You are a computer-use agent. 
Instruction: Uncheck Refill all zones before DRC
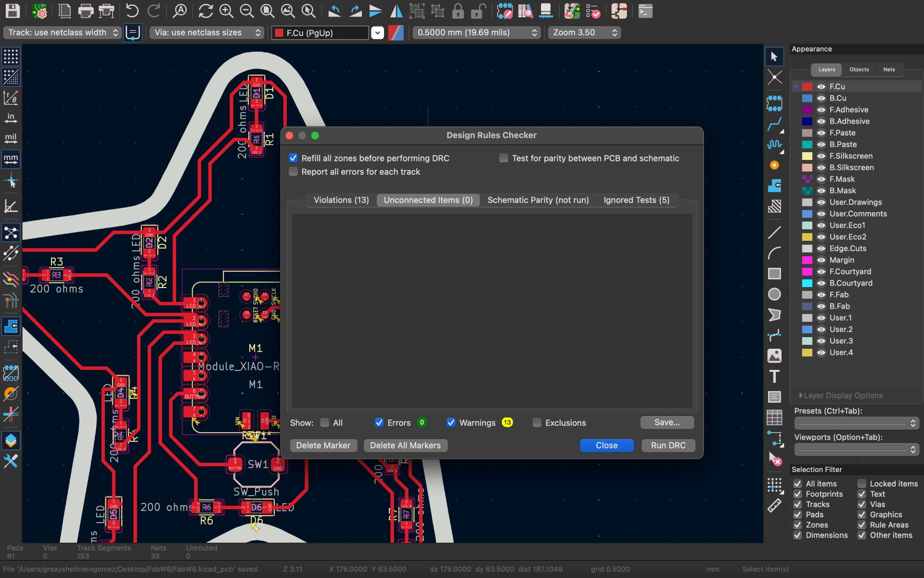click(x=293, y=158)
